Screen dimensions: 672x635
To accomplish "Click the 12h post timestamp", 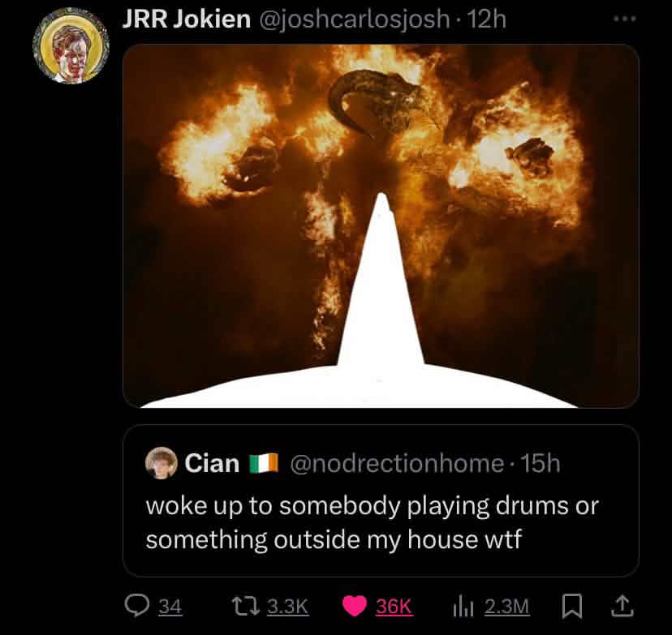I will [488, 19].
